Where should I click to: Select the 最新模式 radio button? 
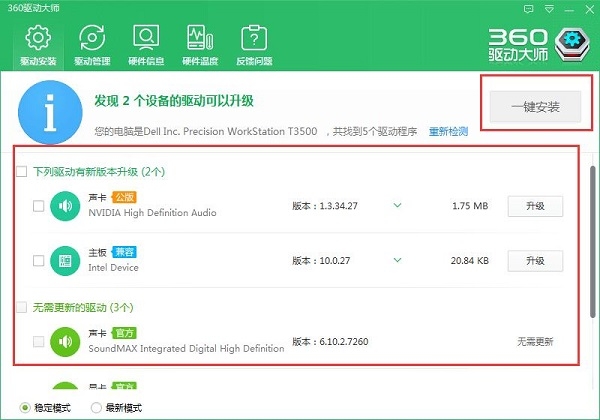(96, 408)
